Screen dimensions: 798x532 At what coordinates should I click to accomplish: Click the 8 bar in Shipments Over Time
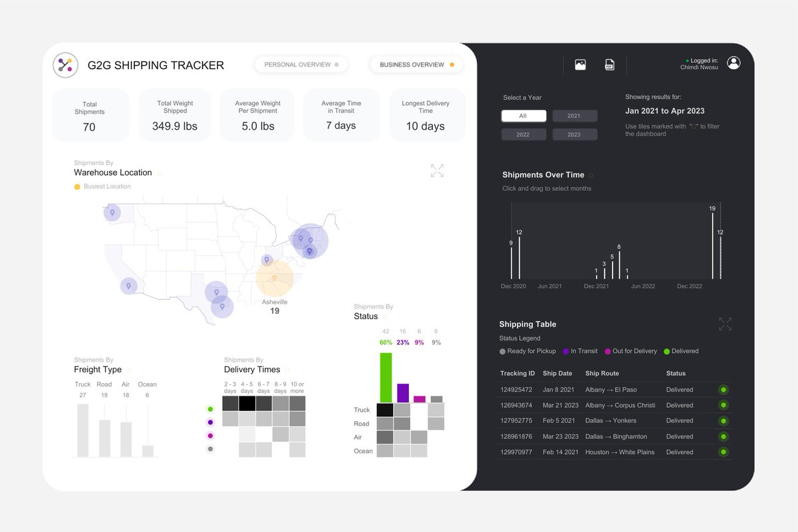[x=619, y=265]
